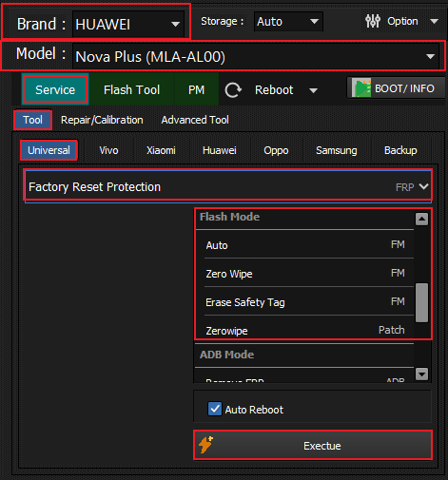
Task: Switch to the PM tab
Action: tap(196, 89)
